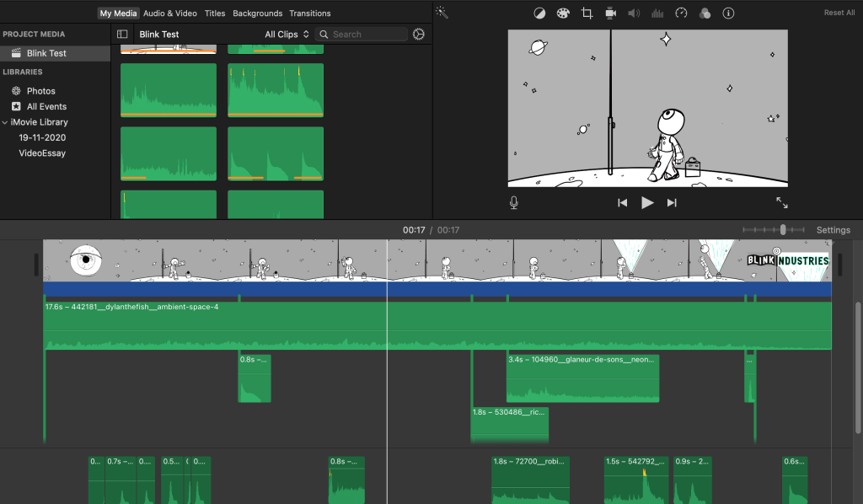Open the color correction palette tool
The height and width of the screenshot is (504, 863).
(x=563, y=13)
